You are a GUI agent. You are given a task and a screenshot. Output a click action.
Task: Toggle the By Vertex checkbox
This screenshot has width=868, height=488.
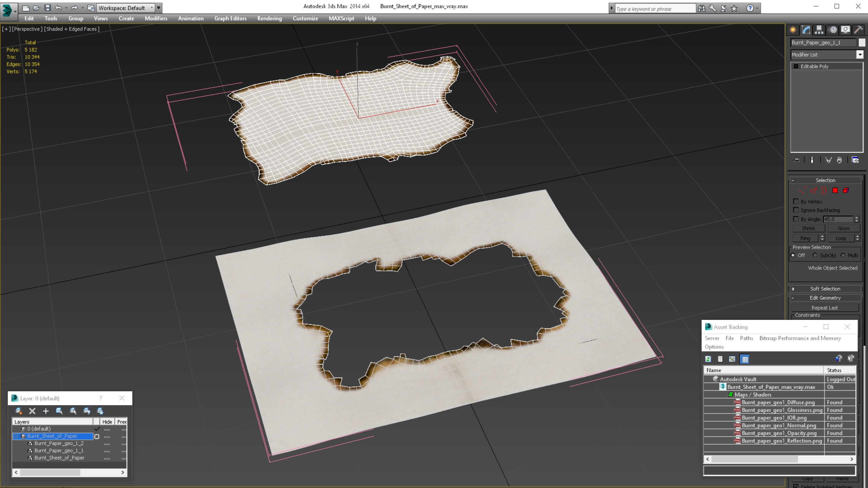(795, 202)
